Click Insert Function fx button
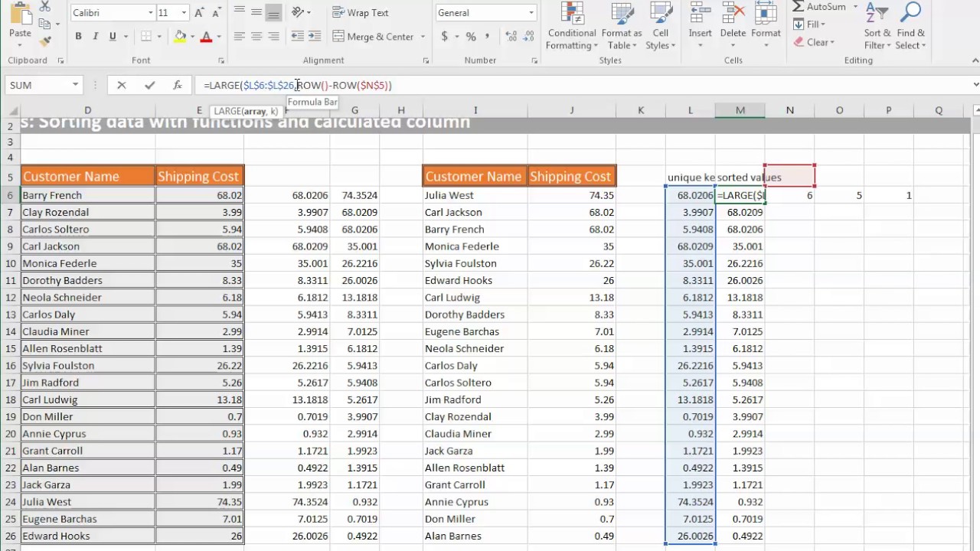The height and width of the screenshot is (551, 980). tap(177, 85)
